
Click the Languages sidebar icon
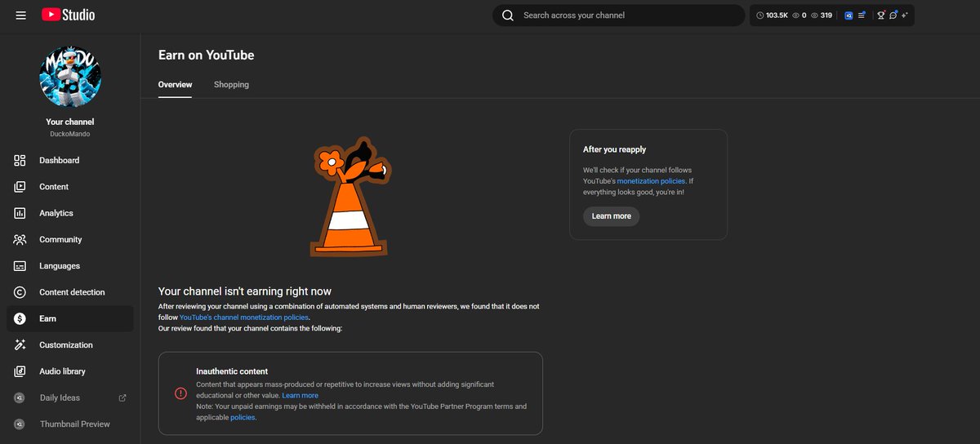20,266
